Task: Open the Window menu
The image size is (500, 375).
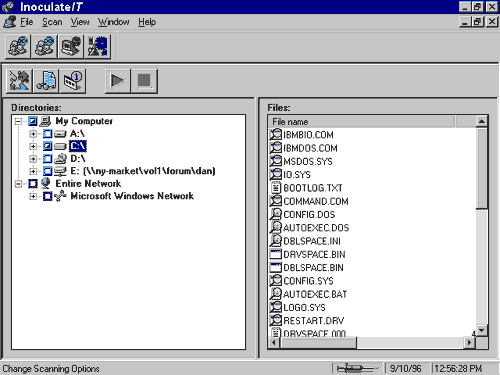Action: coord(114,22)
